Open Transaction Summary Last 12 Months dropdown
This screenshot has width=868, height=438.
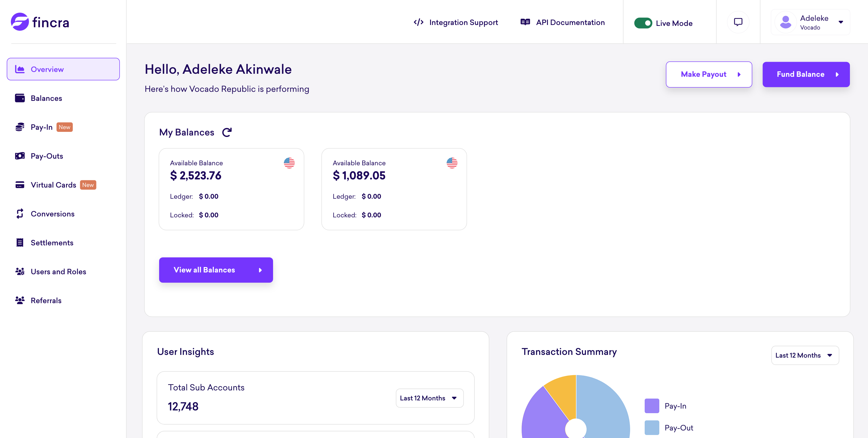[805, 355]
